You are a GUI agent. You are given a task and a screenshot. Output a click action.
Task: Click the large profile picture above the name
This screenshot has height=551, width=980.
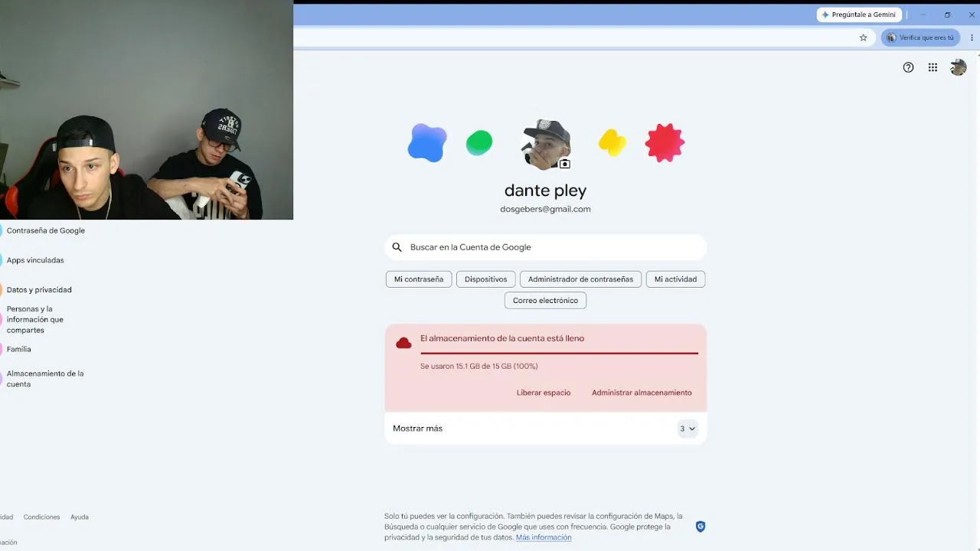point(545,144)
